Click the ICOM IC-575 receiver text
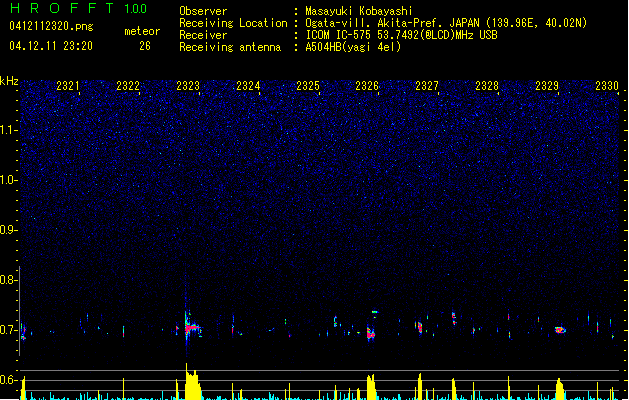Image resolution: width=629 pixels, height=400 pixels. (x=401, y=35)
